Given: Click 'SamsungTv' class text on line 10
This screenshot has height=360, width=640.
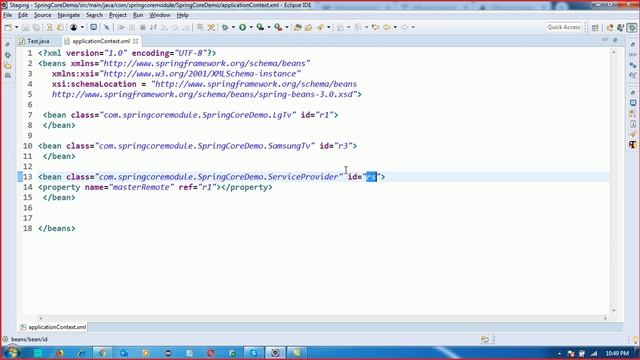Looking at the screenshot, I should [x=289, y=146].
